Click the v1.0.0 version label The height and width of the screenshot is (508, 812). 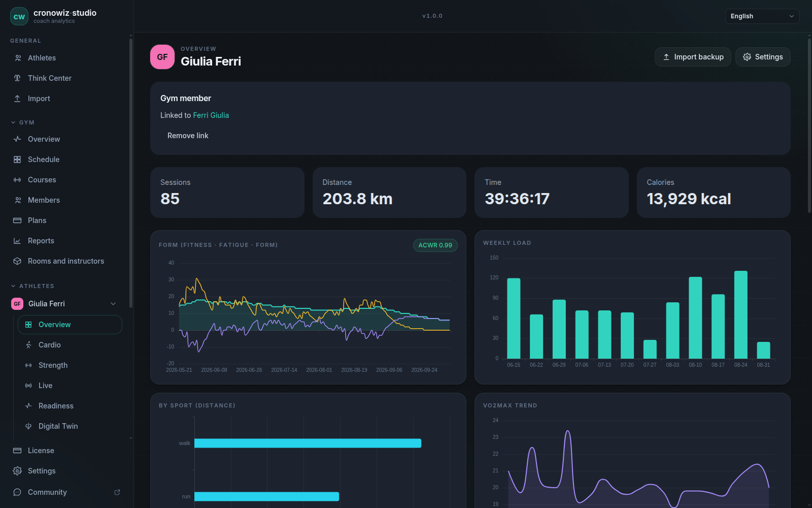coord(432,16)
